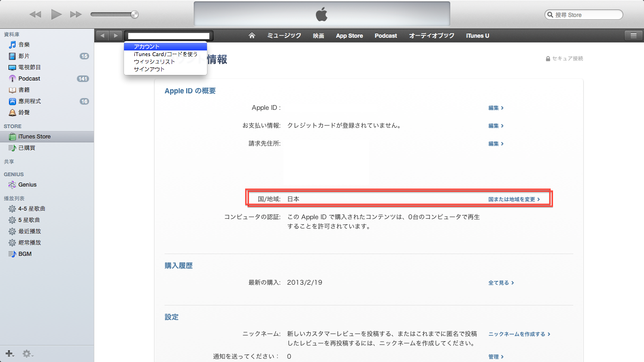Click the Home icon in store navigation

(x=252, y=36)
